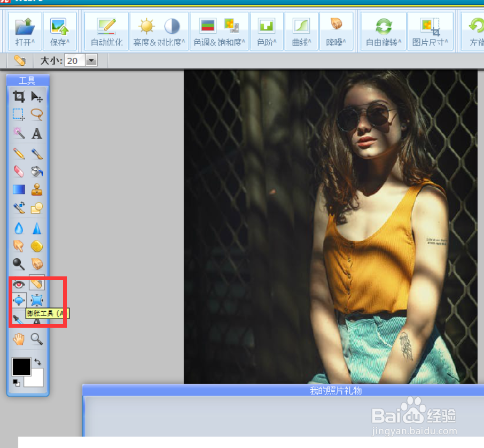Select the Move tool with arrow
The height and width of the screenshot is (448, 484).
tap(37, 97)
